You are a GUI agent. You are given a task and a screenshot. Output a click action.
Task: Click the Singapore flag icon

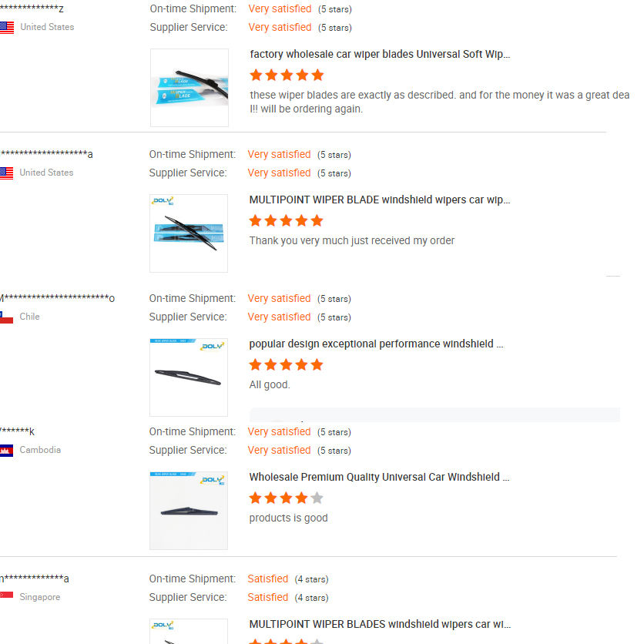pyautogui.click(x=7, y=597)
